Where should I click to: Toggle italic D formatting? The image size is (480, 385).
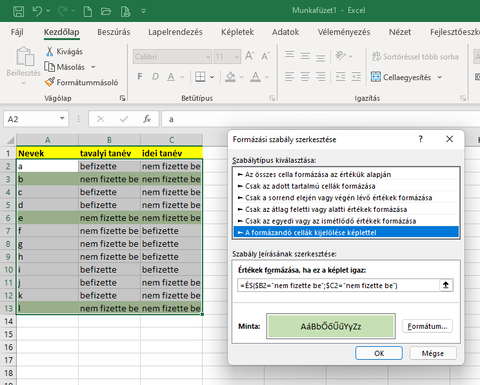tap(155, 77)
